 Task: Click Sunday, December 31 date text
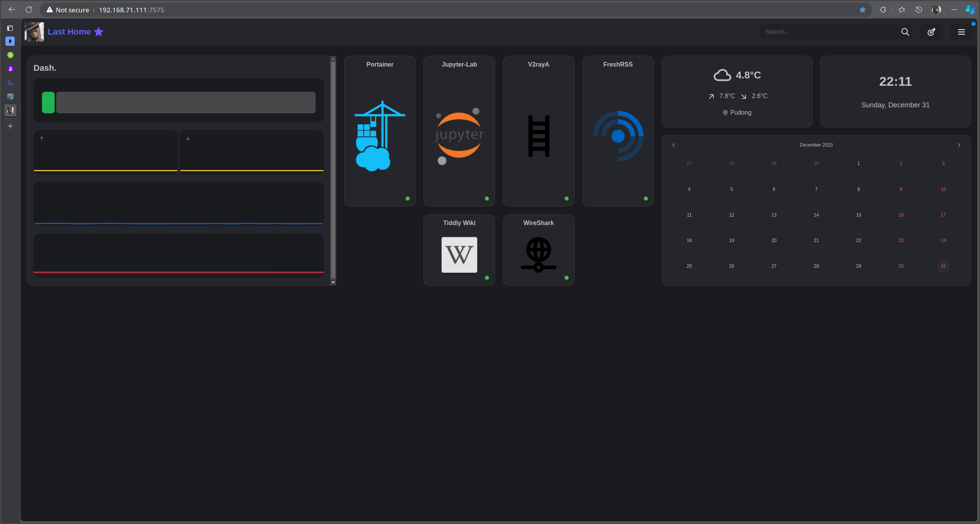click(x=895, y=105)
